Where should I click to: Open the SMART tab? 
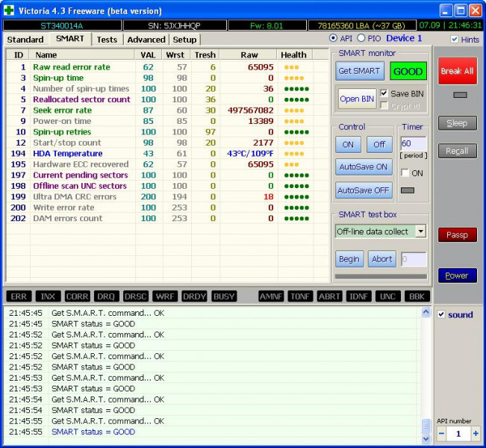[70, 39]
